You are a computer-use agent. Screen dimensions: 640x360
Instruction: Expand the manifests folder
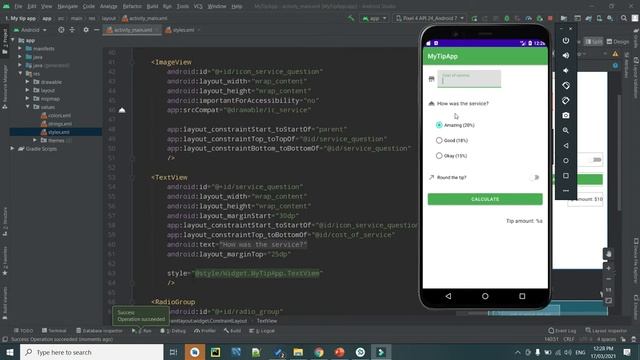[20, 49]
